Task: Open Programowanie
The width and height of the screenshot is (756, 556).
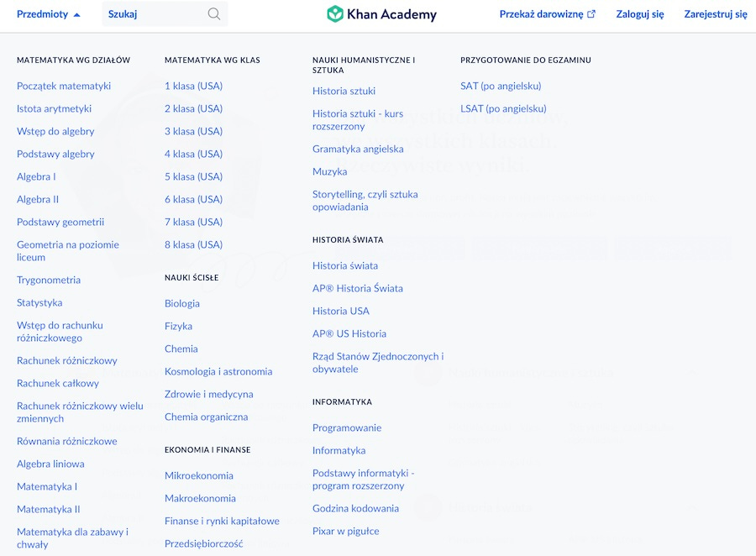Action: 347,427
